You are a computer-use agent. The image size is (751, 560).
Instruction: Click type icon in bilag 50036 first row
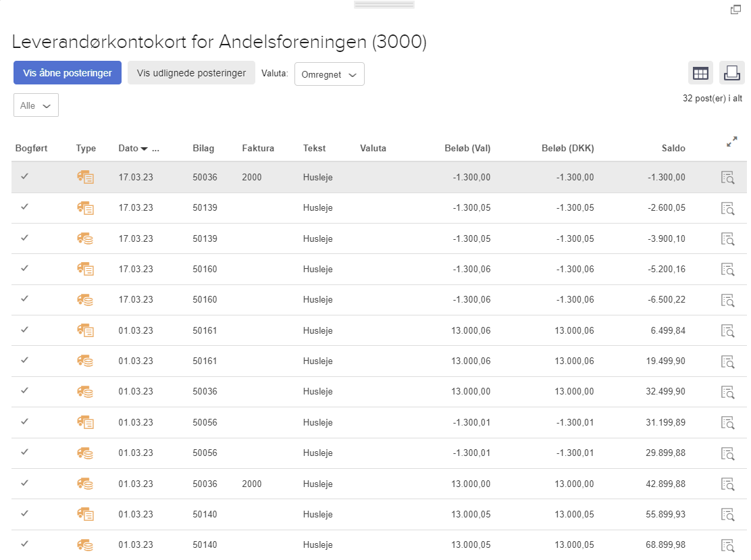(x=85, y=177)
